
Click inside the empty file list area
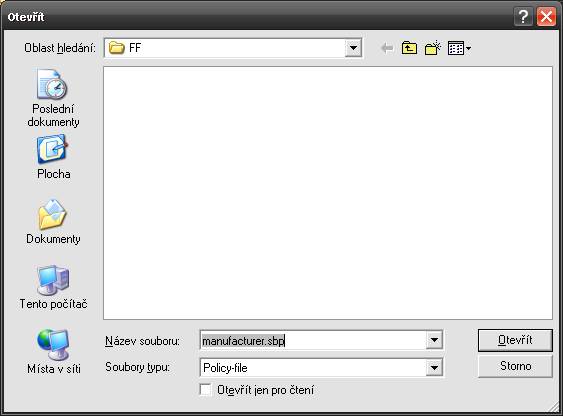tap(327, 193)
